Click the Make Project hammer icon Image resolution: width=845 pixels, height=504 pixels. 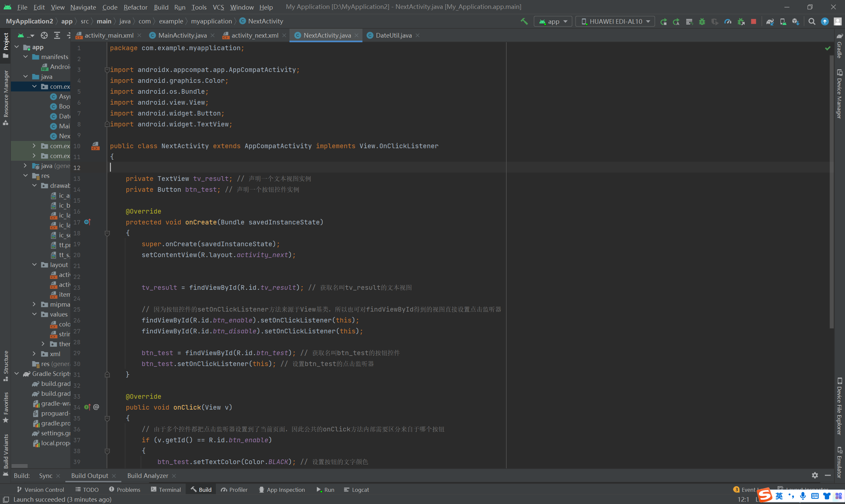click(524, 21)
